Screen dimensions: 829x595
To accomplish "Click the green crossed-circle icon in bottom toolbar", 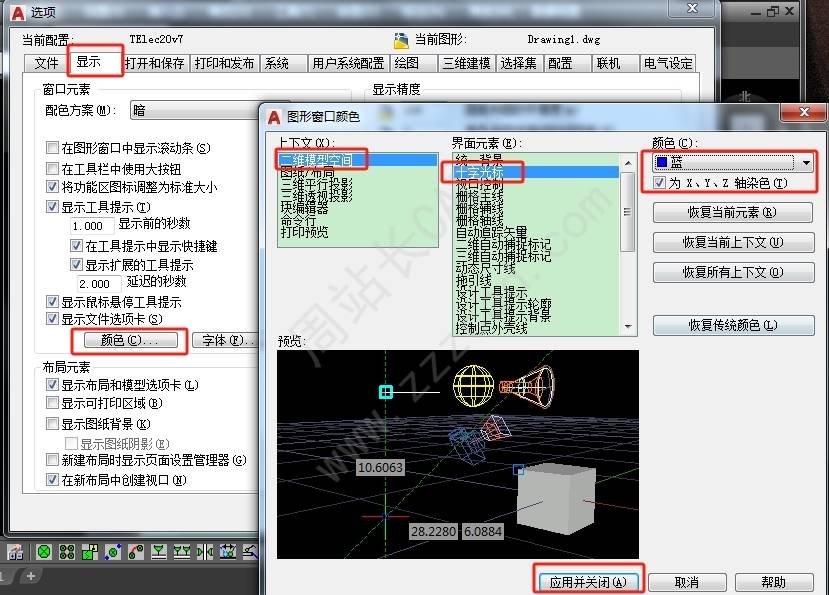I will point(44,551).
